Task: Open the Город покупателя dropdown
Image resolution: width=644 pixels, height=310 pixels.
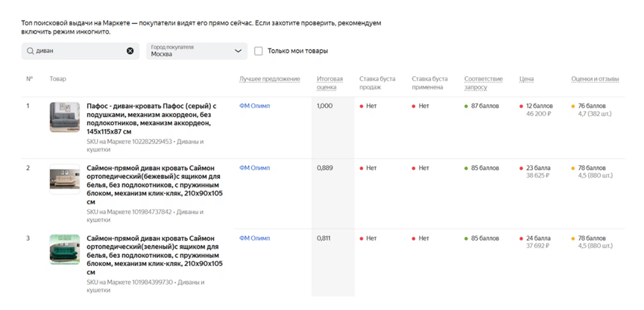Action: (x=197, y=51)
